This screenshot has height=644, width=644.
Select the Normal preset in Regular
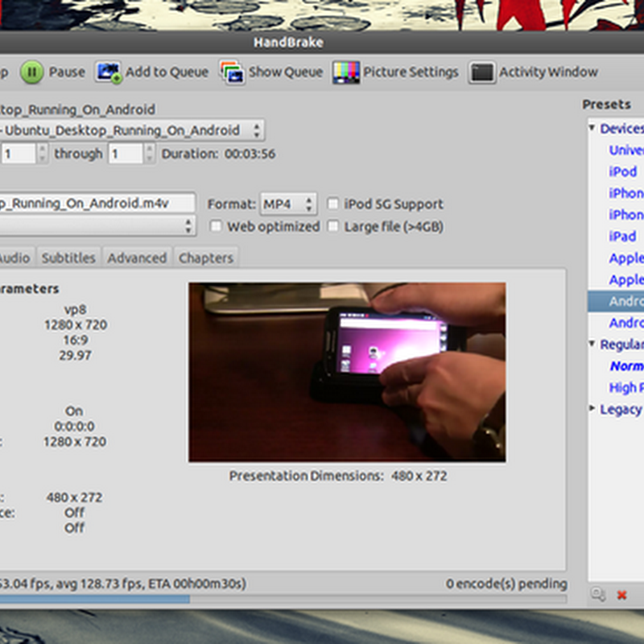[627, 366]
